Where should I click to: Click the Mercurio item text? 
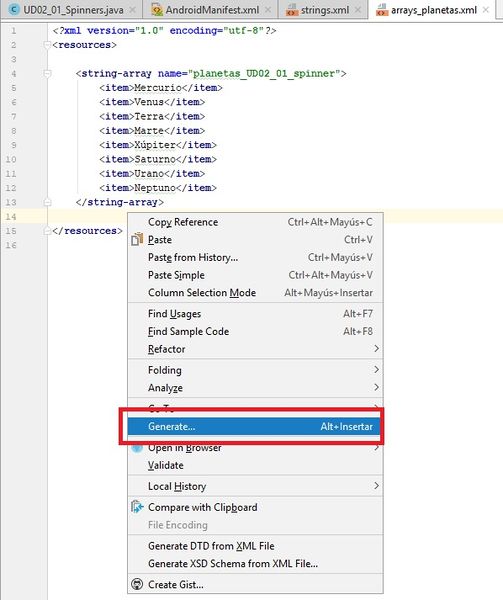point(158,88)
